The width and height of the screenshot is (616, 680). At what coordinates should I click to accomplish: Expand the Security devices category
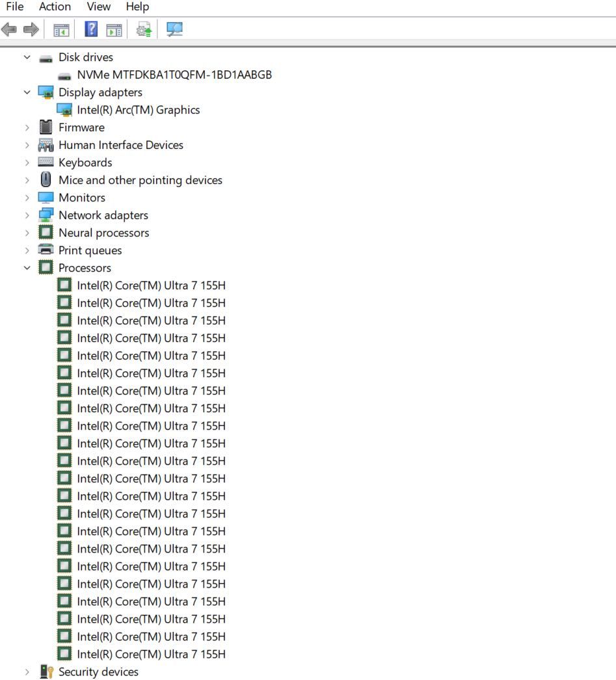(27, 672)
